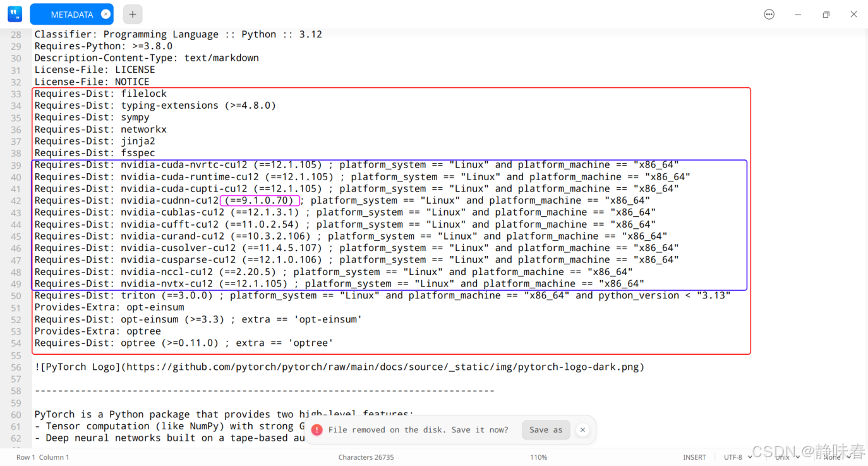Open the Unix line-endings dropdown

(783, 457)
